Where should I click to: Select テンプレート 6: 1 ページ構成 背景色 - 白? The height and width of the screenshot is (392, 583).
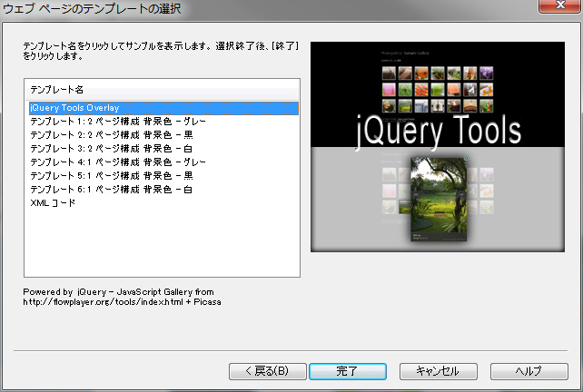(163, 190)
